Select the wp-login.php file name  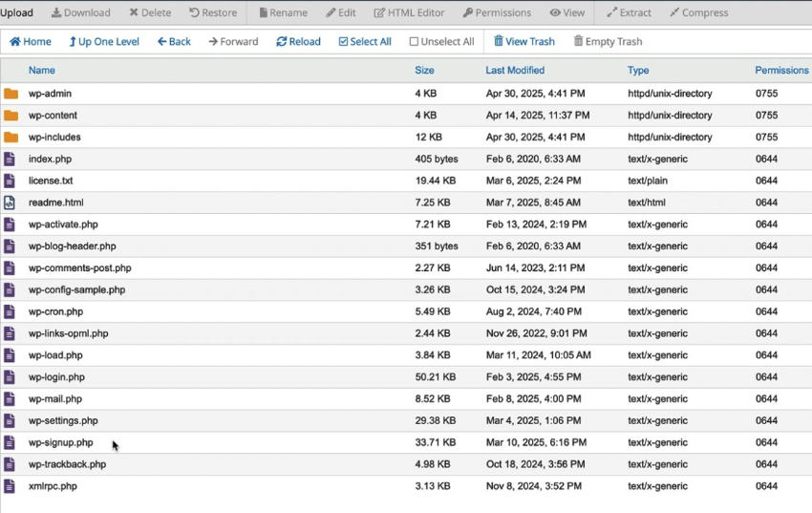tap(57, 376)
